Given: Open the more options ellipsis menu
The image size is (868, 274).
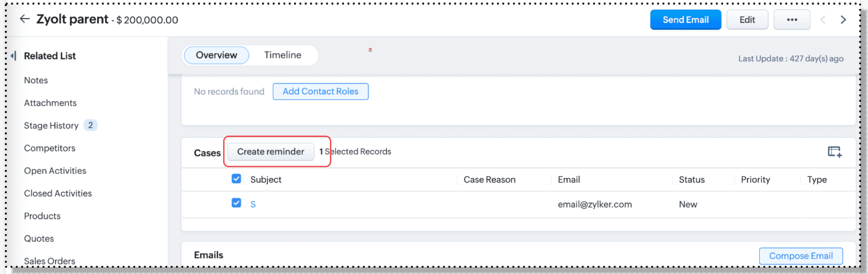Looking at the screenshot, I should tap(792, 20).
